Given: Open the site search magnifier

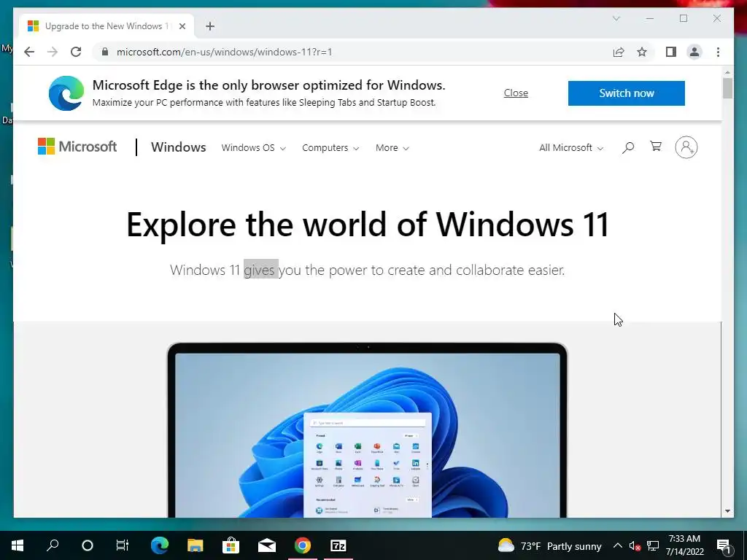Looking at the screenshot, I should click(628, 147).
